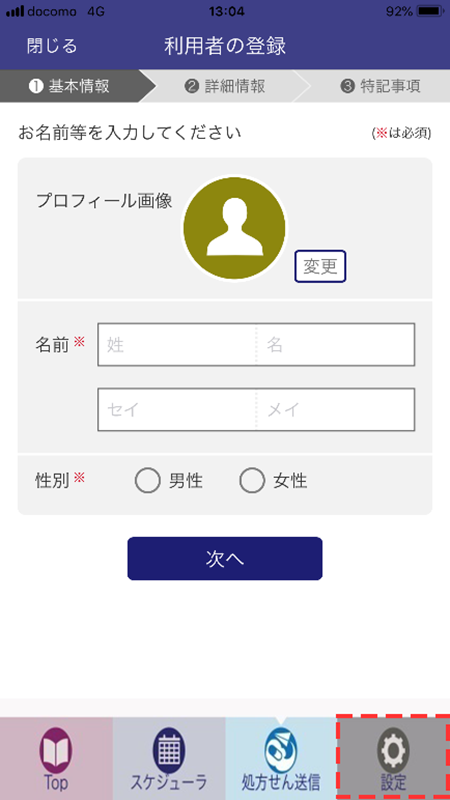Focus the 名 first name field
The image size is (450, 800).
coord(336,344)
